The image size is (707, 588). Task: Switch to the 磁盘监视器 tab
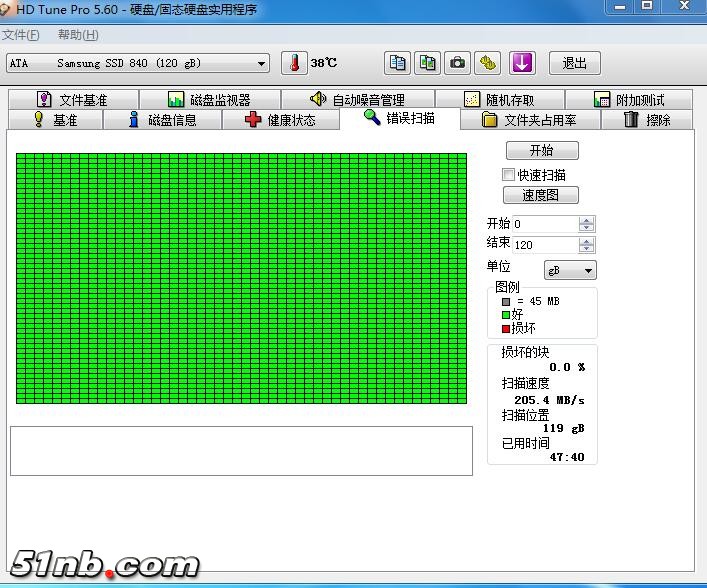coord(209,100)
